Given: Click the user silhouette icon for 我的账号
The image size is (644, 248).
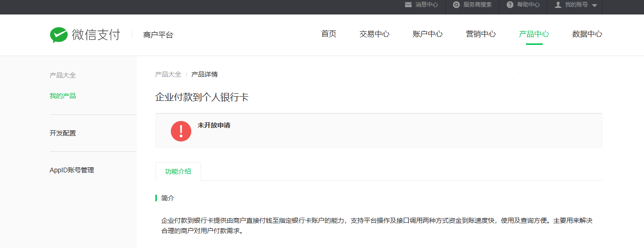Looking at the screenshot, I should point(558,5).
